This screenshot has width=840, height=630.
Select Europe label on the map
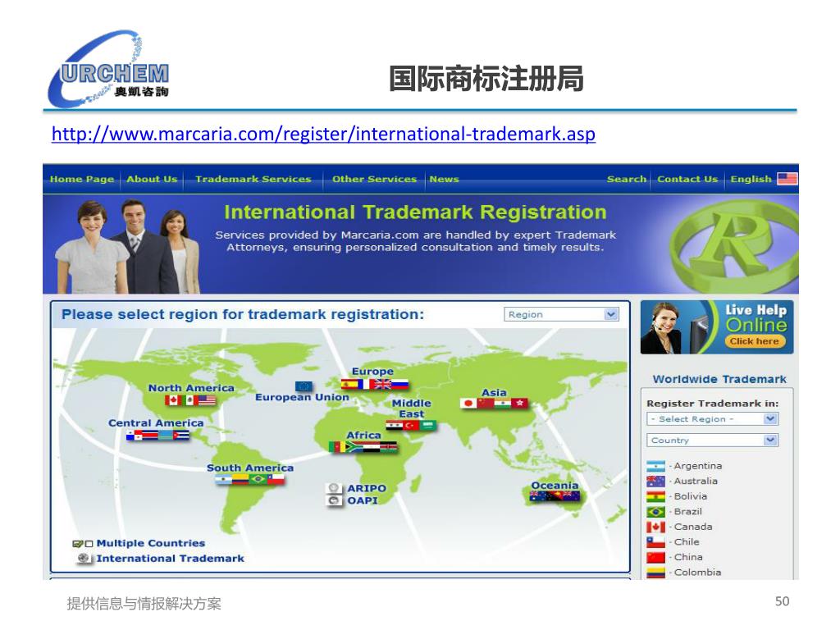click(x=373, y=372)
